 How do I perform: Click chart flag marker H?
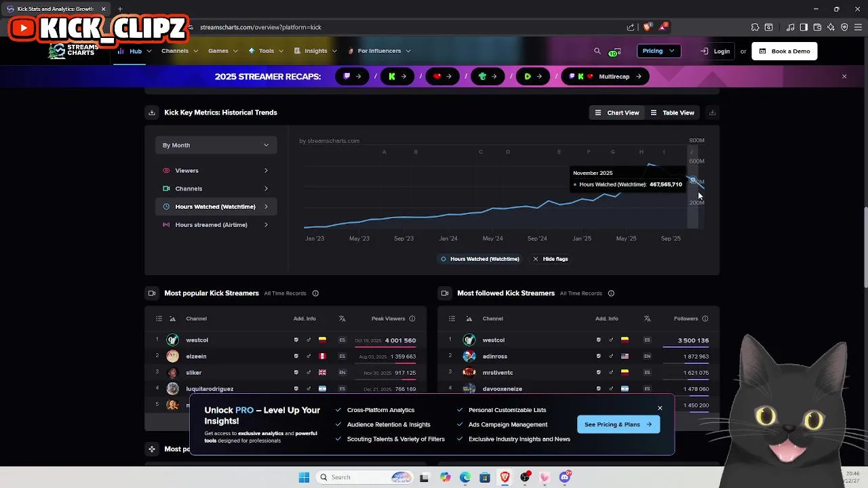[x=642, y=152]
